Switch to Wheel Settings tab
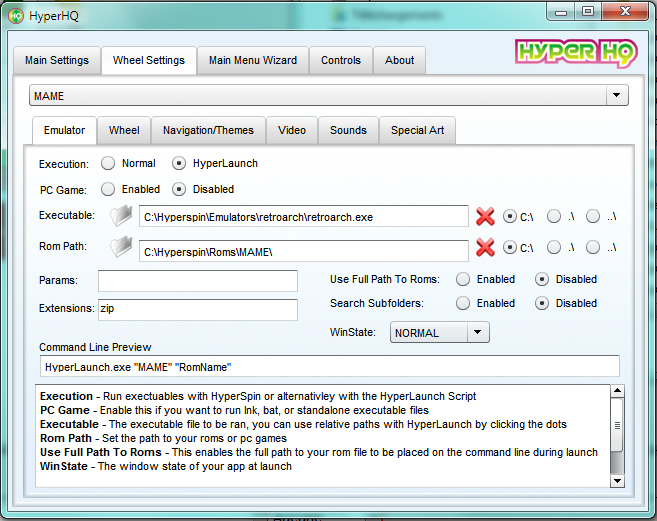Screen dimensions: 657x521 [x=149, y=60]
